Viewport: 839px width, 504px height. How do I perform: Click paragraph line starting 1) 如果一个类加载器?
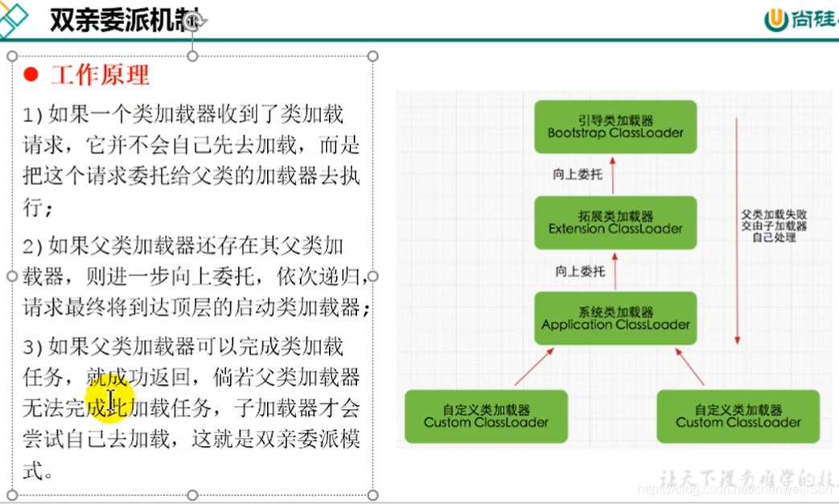(183, 114)
